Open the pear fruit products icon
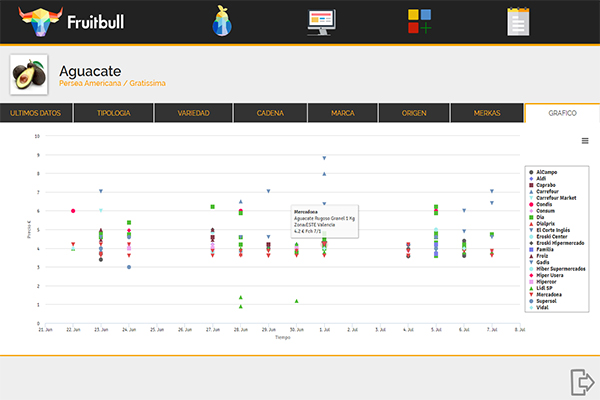600x400 pixels. [x=222, y=21]
